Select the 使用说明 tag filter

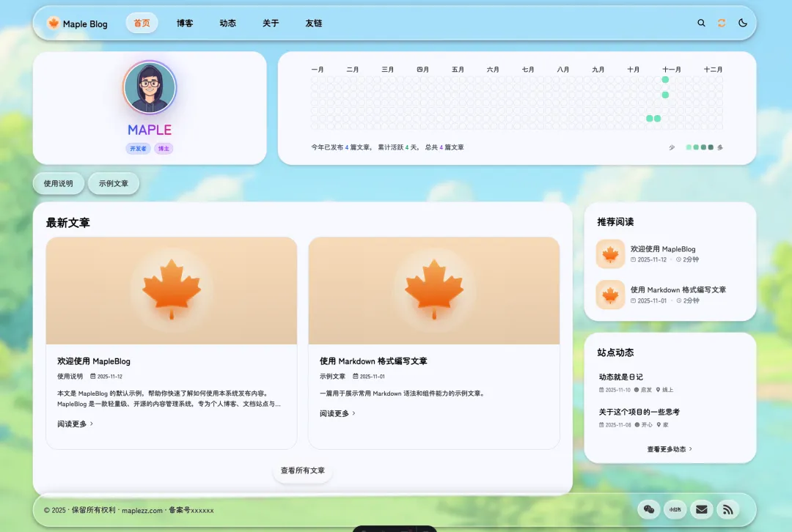point(58,183)
